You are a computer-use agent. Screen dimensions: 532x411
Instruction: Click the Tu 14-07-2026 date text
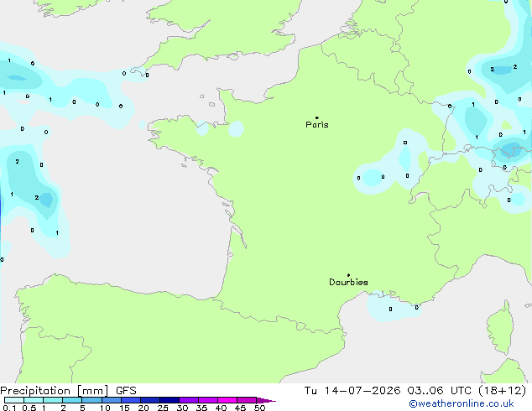pyautogui.click(x=352, y=391)
